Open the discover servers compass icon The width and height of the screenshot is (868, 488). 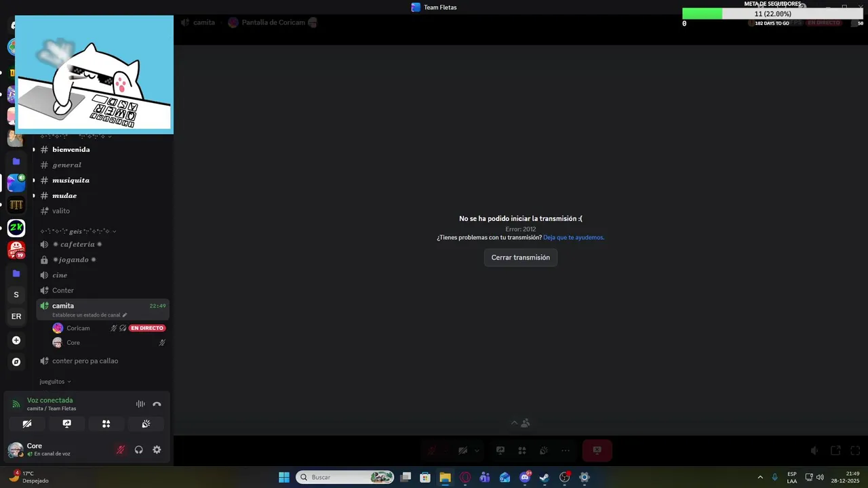16,362
